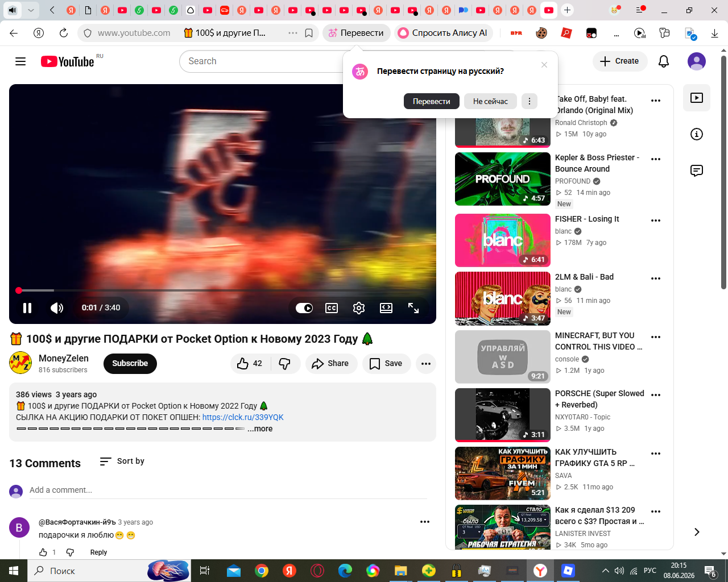The image size is (728, 582).
Task: Expand the description with ...more
Action: (260, 429)
